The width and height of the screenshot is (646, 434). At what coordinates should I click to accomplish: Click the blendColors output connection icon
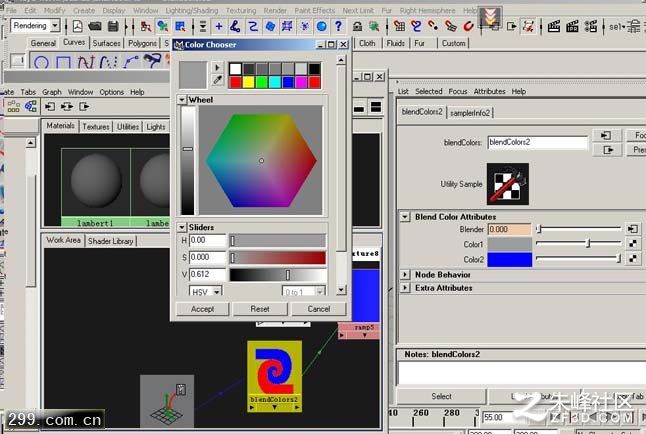pos(606,150)
